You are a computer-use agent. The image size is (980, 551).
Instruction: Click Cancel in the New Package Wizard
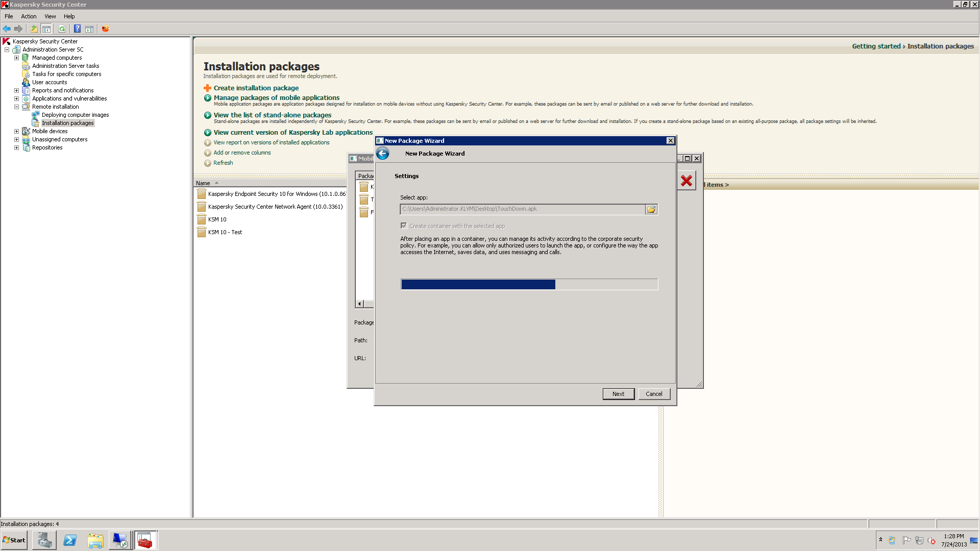coord(654,394)
